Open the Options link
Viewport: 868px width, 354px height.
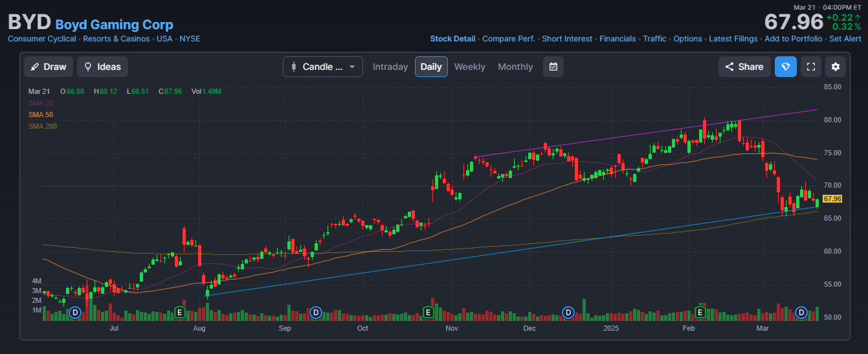[x=687, y=39]
